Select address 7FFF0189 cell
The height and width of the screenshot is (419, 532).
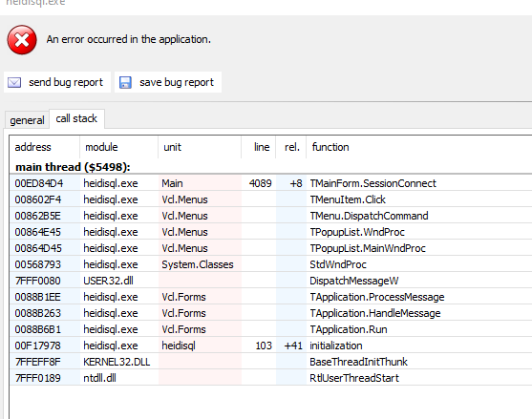click(37, 378)
